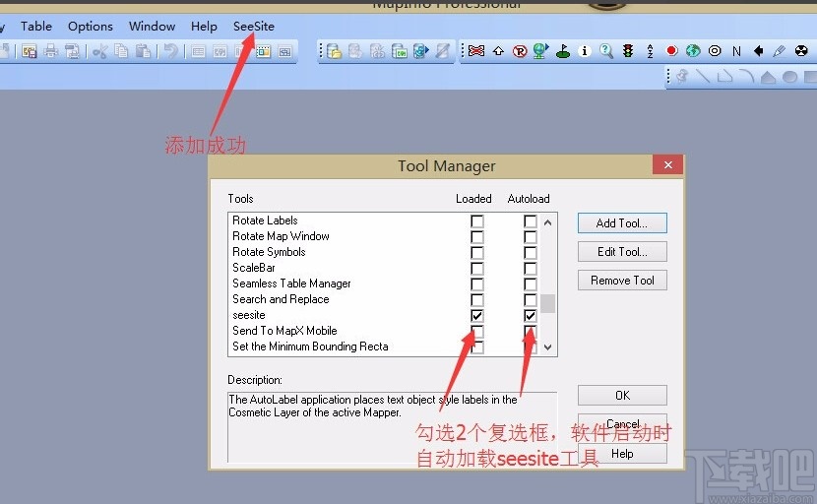This screenshot has width=817, height=504.
Task: Click the red stop-sign icon
Action: click(x=671, y=50)
